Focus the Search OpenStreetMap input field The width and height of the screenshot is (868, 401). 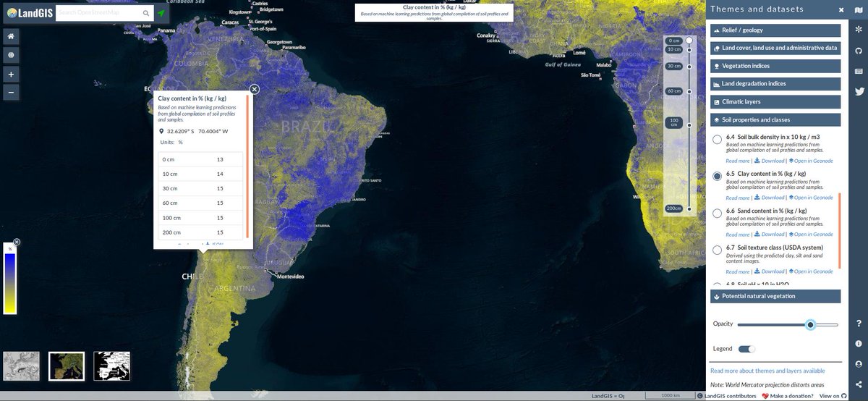pyautogui.click(x=97, y=13)
